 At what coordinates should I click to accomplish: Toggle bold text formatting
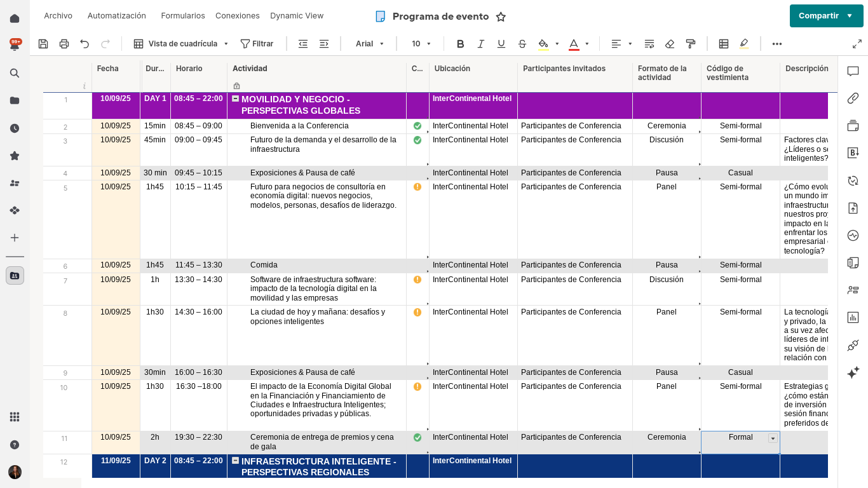pos(461,44)
